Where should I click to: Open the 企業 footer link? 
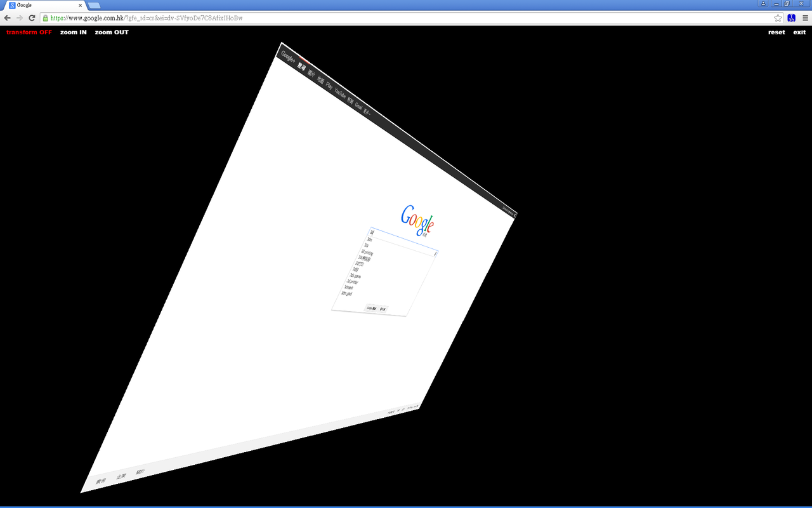click(x=121, y=476)
